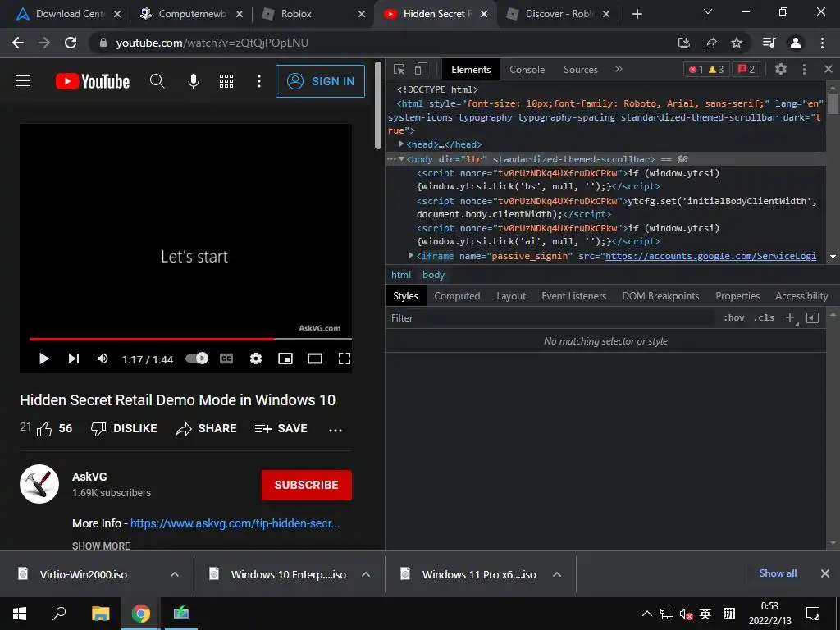
Task: Toggle DevTools device toolbar
Action: pyautogui.click(x=421, y=69)
